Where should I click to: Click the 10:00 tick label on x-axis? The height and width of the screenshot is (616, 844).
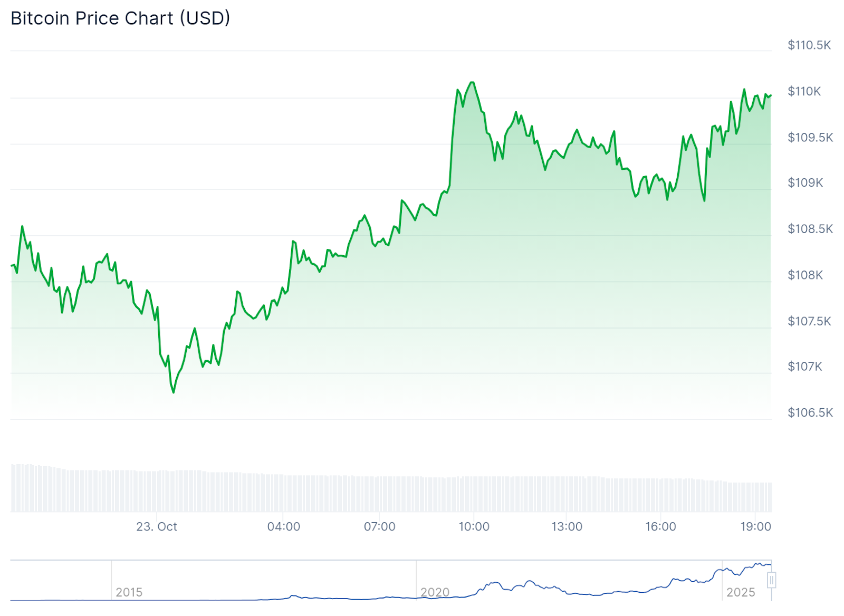point(474,526)
